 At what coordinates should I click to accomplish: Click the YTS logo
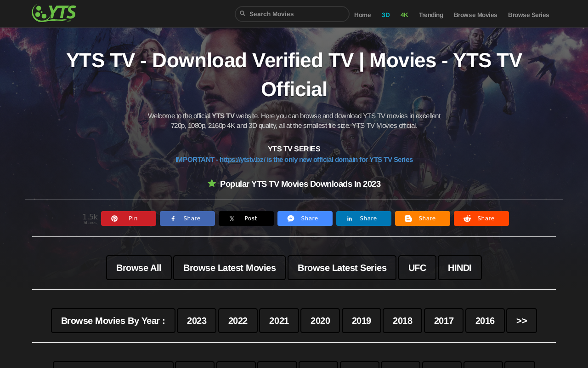(x=54, y=13)
